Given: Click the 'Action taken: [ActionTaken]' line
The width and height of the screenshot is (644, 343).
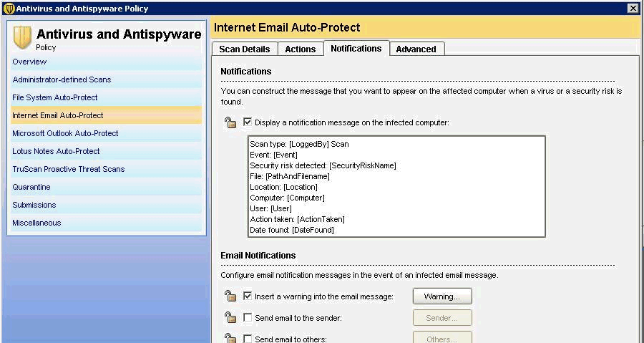Looking at the screenshot, I should point(298,219).
